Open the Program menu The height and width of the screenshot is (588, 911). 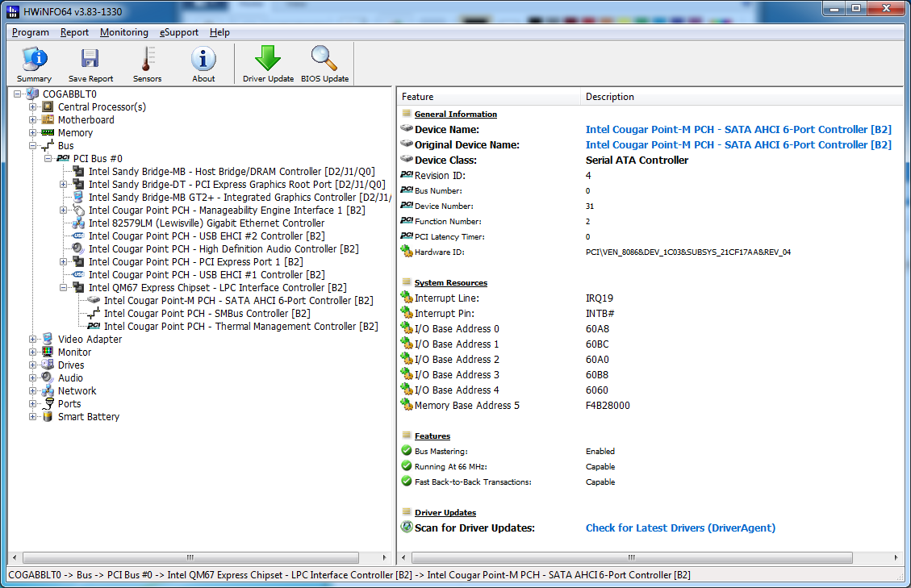point(30,32)
